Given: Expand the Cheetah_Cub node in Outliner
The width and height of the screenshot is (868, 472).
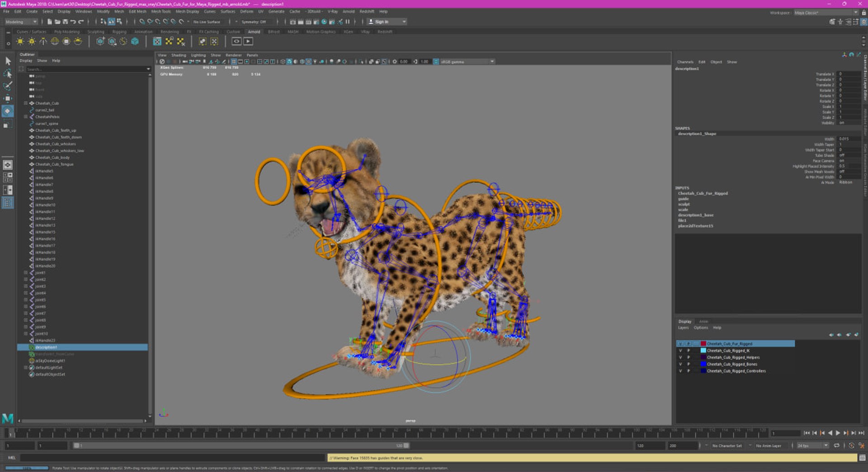Looking at the screenshot, I should 26,103.
